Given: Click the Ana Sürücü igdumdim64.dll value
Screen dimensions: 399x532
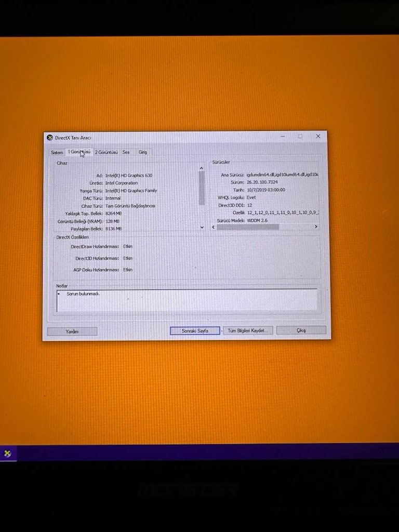Looking at the screenshot, I should click(283, 175).
